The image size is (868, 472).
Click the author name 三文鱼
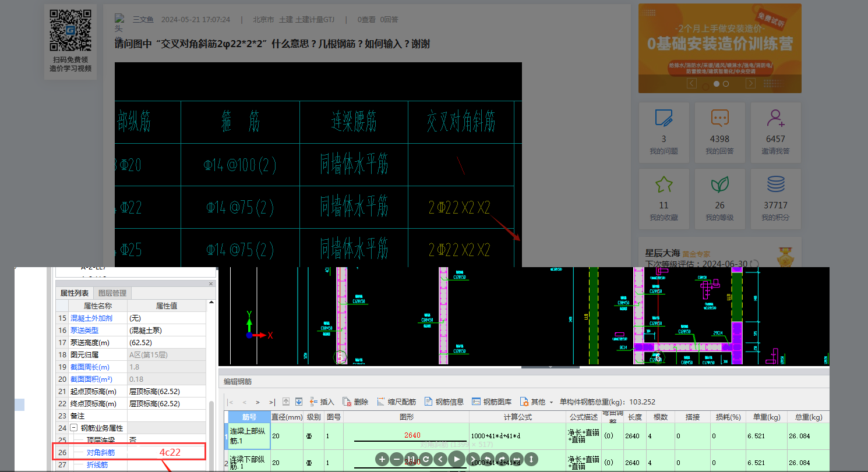[143, 20]
